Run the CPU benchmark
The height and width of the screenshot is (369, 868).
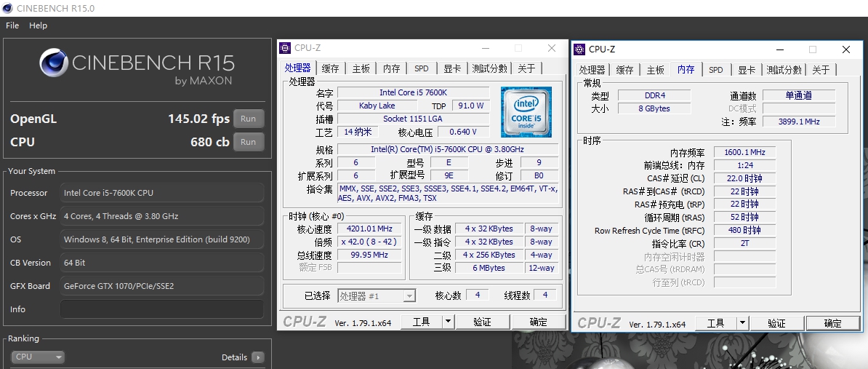click(248, 142)
